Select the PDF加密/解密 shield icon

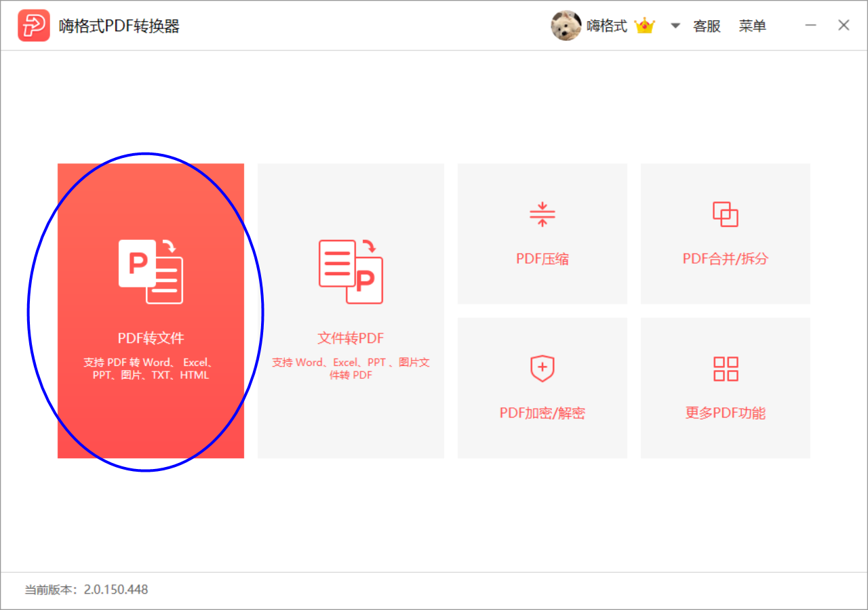pyautogui.click(x=542, y=369)
